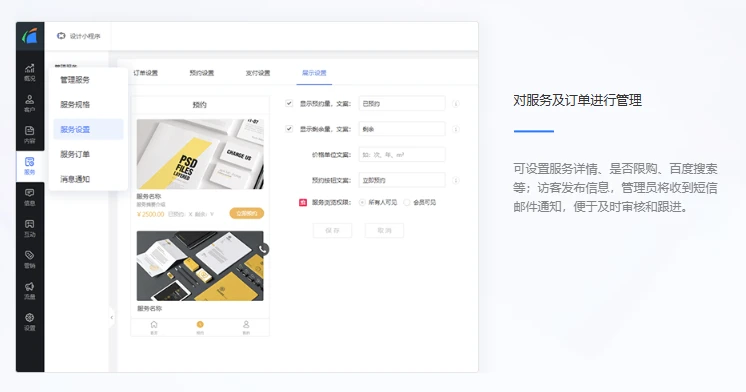The height and width of the screenshot is (392, 746).
Task: Click orange 立即预约 button in preview
Action: pyautogui.click(x=246, y=214)
